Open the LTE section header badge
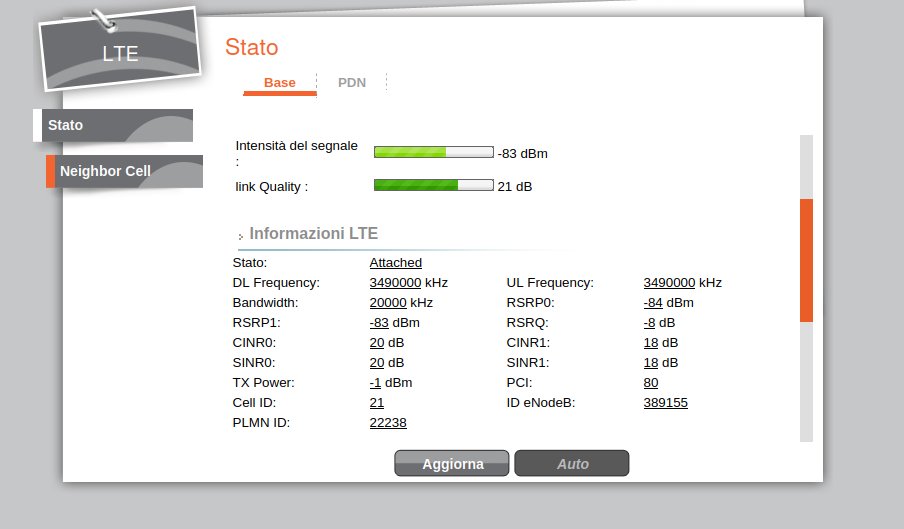 pos(120,50)
